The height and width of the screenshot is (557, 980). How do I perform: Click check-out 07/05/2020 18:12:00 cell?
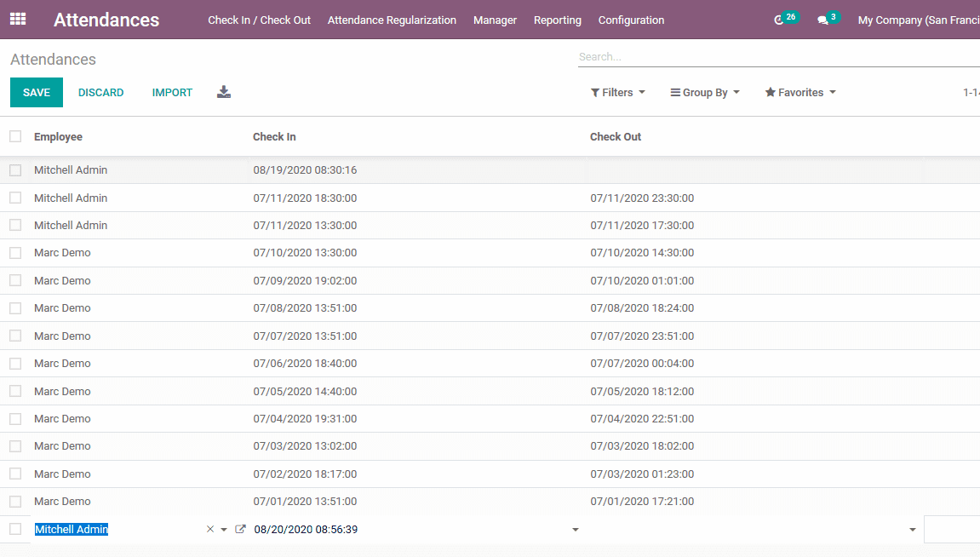pyautogui.click(x=642, y=391)
